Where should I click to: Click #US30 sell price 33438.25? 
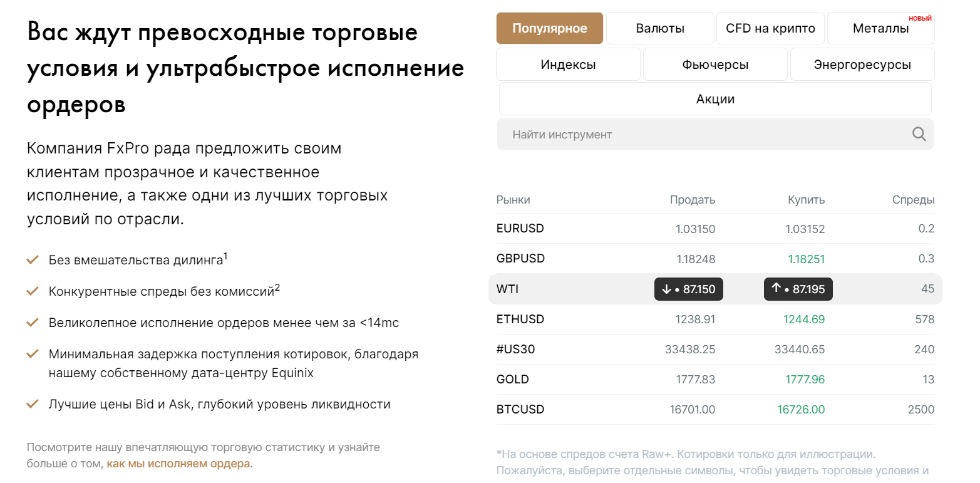[690, 350]
